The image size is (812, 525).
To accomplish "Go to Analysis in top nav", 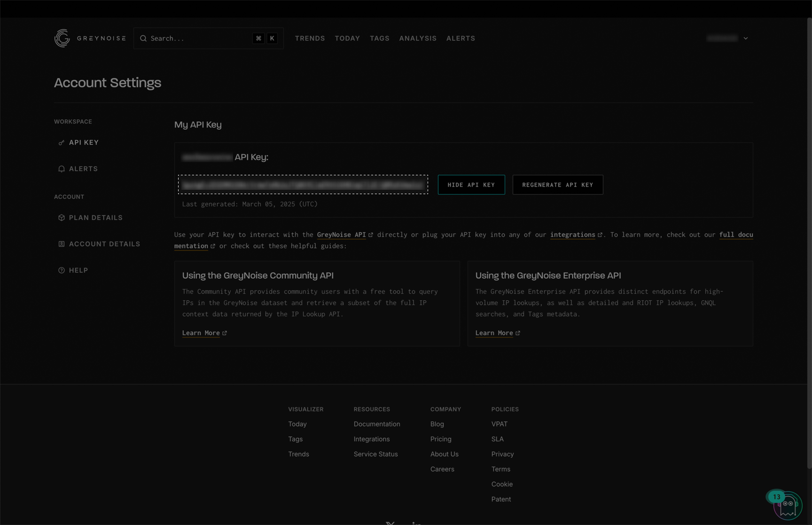I will [418, 39].
